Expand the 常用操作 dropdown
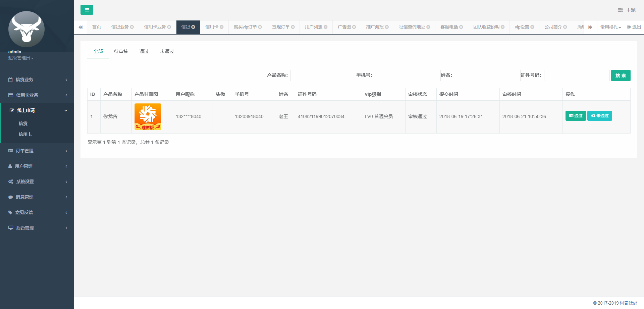644x309 pixels. 610,27
